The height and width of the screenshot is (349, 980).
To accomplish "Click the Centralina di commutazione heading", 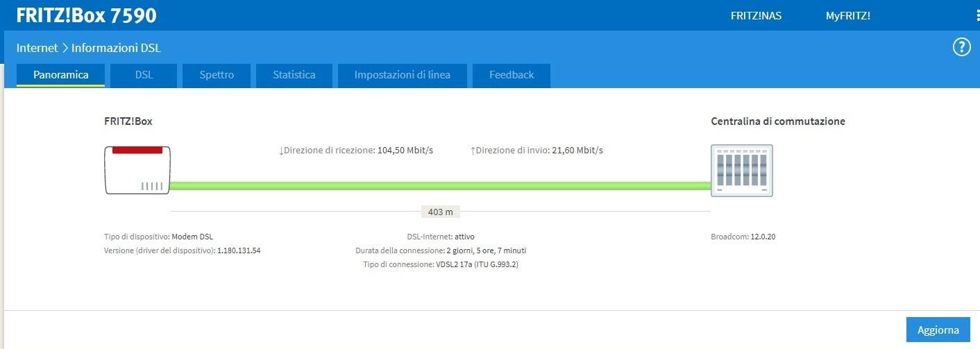I will 778,121.
